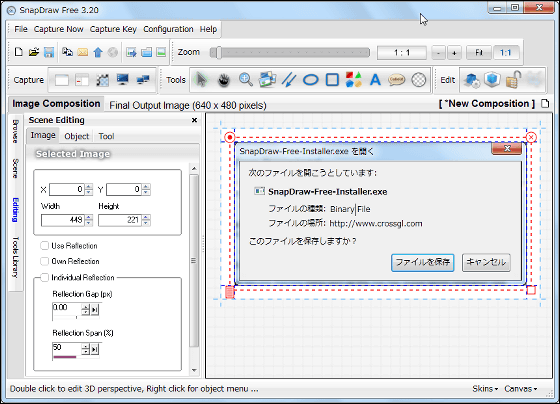Capture window region icon with red mark

82,80
